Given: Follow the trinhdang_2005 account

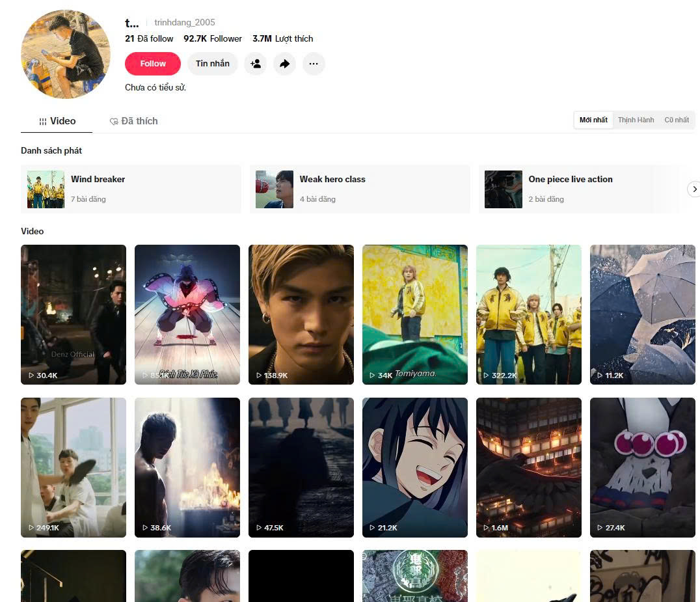Looking at the screenshot, I should [153, 64].
